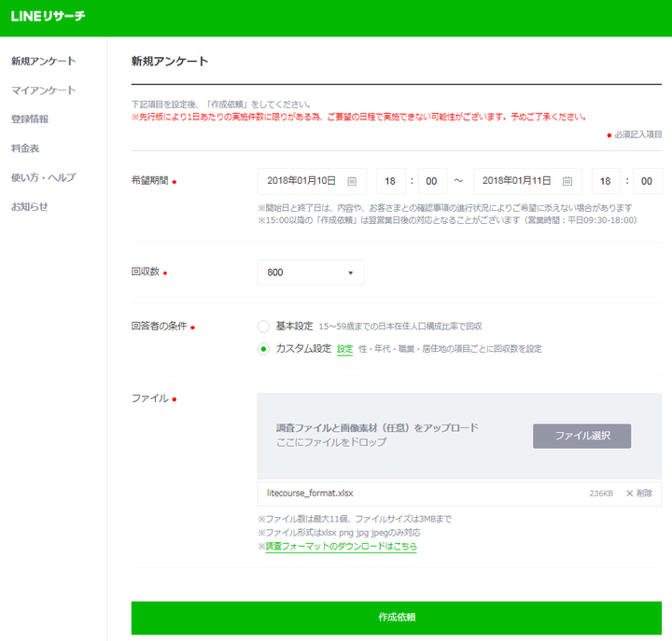The image size is (672, 641).
Task: Open the 料金表 sidebar item
Action: pyautogui.click(x=25, y=148)
